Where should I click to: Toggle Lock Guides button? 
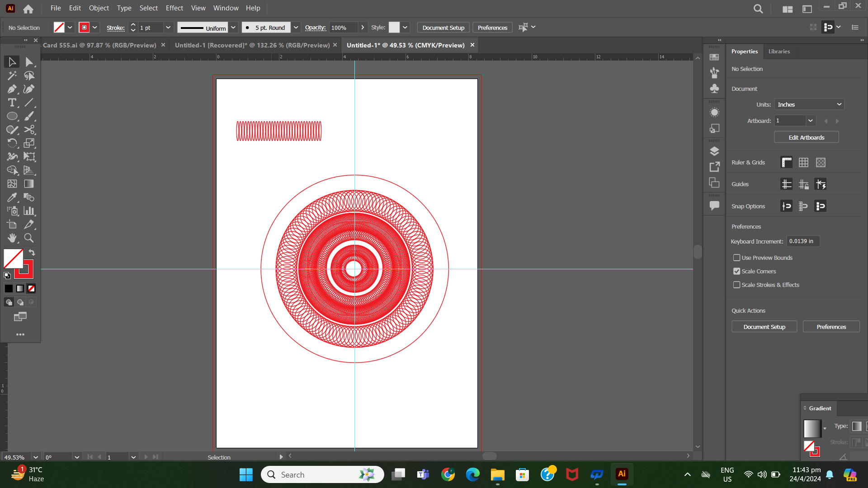click(x=803, y=184)
